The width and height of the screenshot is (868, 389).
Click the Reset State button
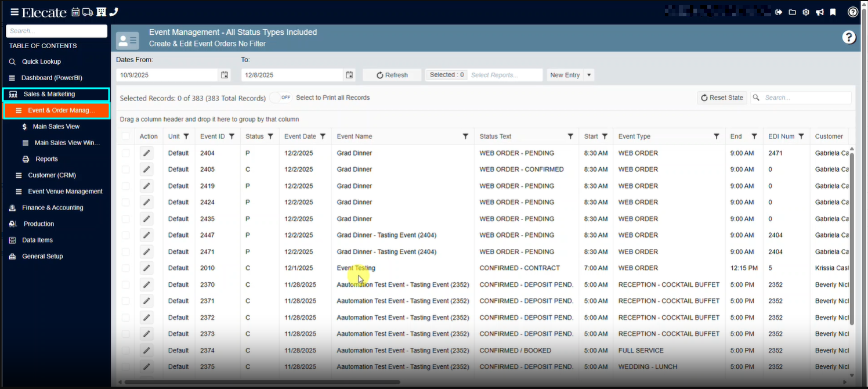722,98
